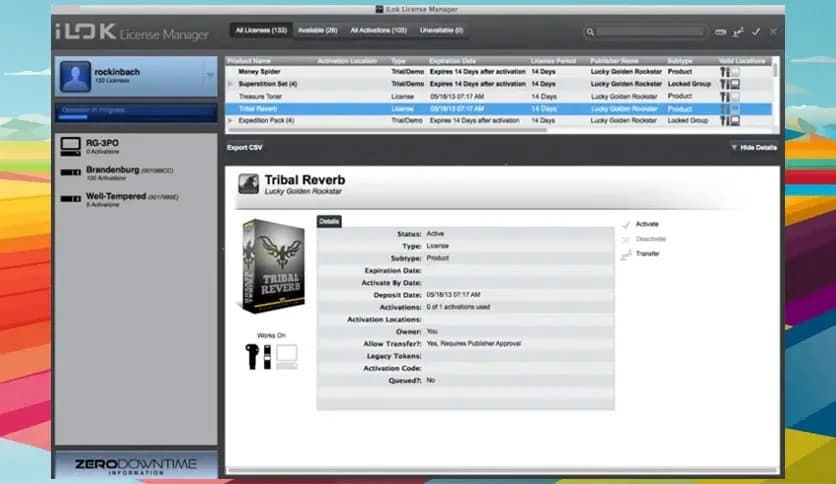Screen dimensions: 836x484
Task: Click the Tribal Reverb box art thumbnail
Action: click(x=274, y=266)
